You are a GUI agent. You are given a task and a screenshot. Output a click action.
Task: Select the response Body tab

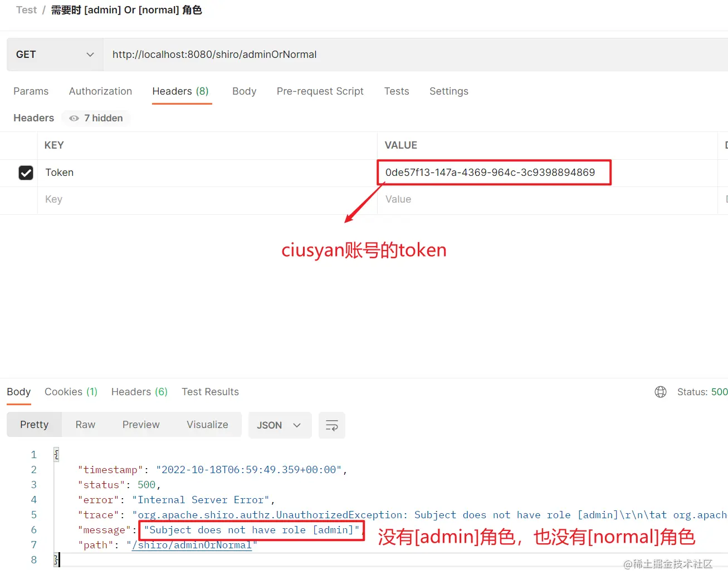click(19, 392)
